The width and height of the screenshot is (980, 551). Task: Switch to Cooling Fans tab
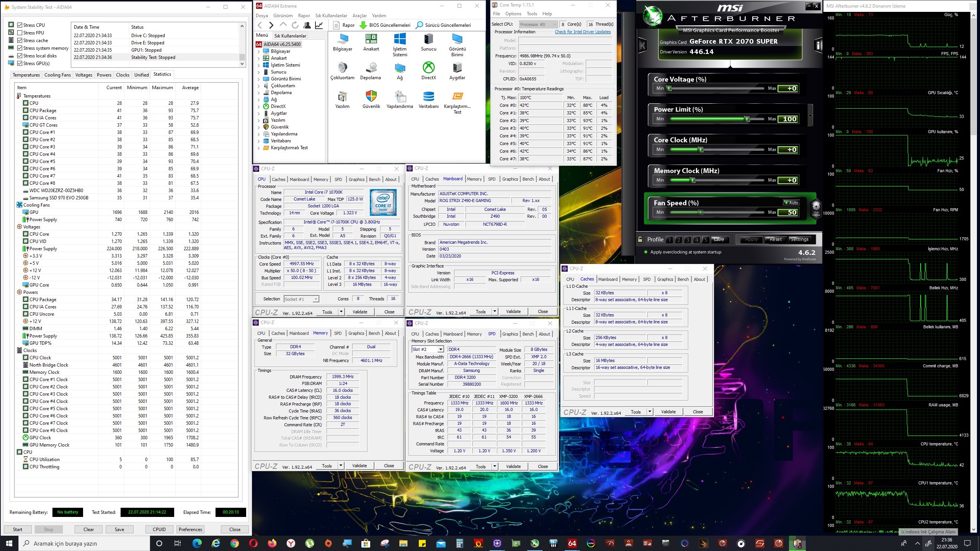pos(57,75)
